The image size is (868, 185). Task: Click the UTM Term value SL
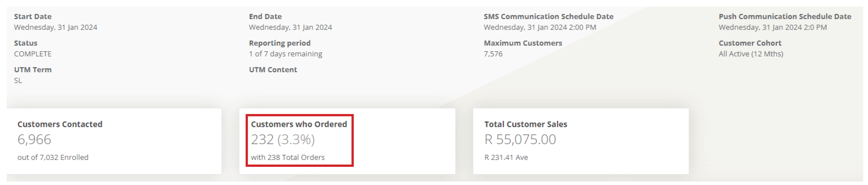tap(18, 81)
